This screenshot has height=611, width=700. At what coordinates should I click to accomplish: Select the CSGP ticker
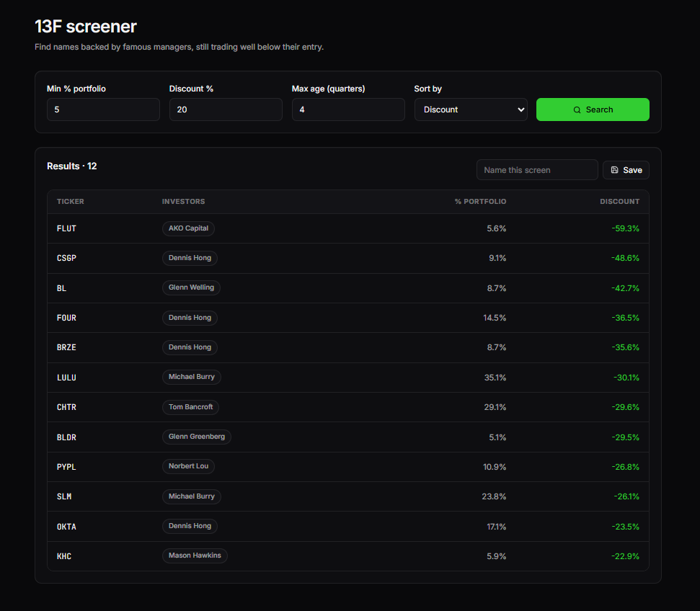tap(66, 258)
